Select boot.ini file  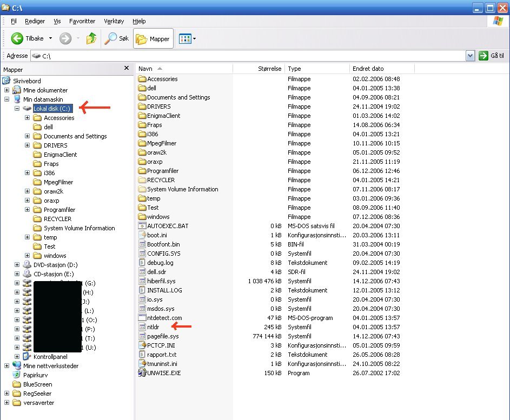tap(153, 235)
